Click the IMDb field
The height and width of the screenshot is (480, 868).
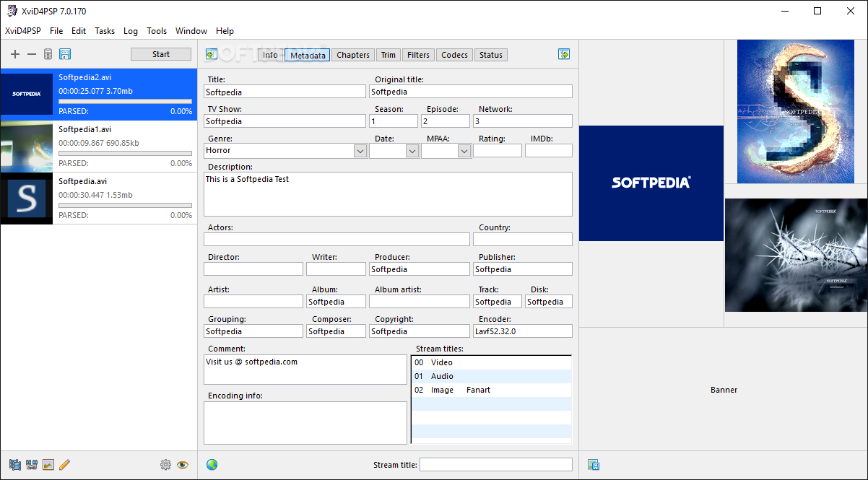tap(549, 151)
